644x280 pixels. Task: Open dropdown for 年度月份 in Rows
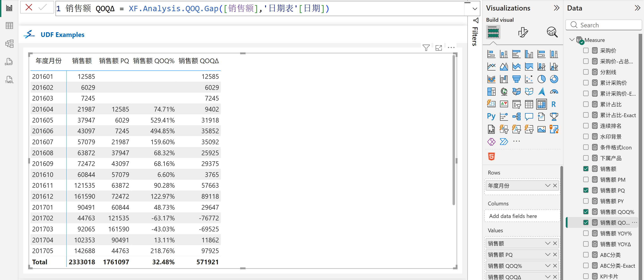[547, 185]
